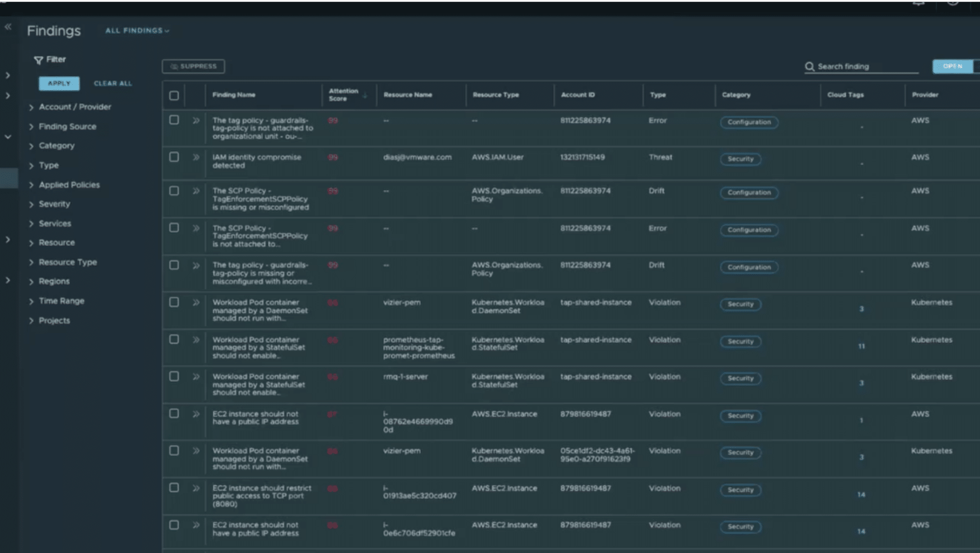This screenshot has width=980, height=553.
Task: Check the IAM identity compromise row checkbox
Action: [x=174, y=157]
